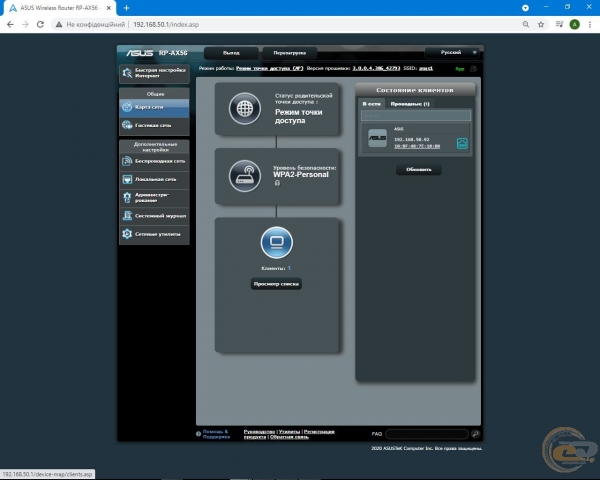Open Chrome three-dot menu
The width and height of the screenshot is (600, 480).
[590, 24]
